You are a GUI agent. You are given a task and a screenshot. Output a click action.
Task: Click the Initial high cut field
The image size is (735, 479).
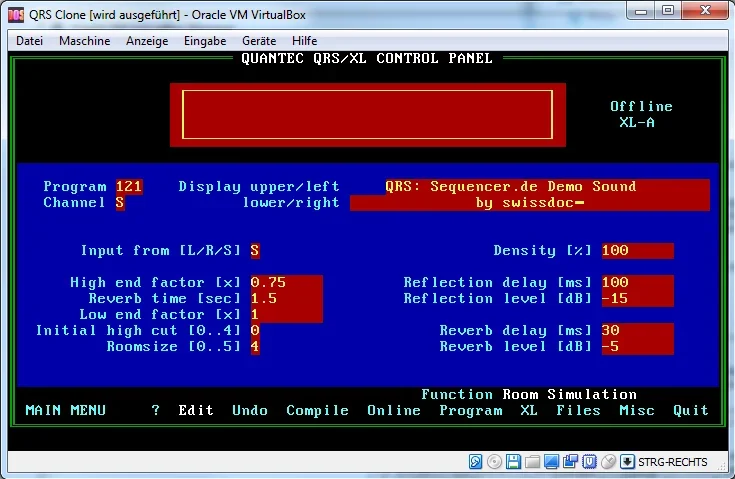click(255, 330)
